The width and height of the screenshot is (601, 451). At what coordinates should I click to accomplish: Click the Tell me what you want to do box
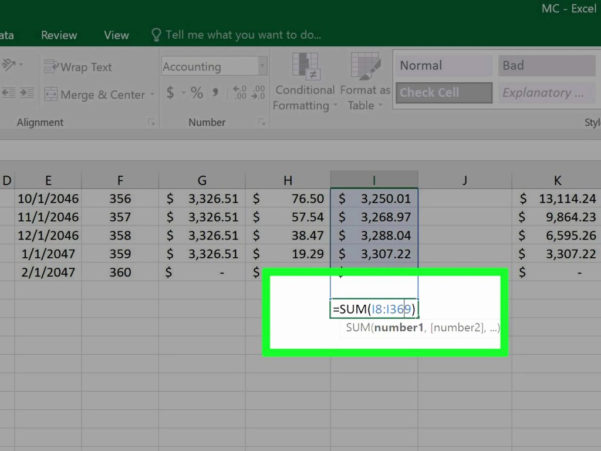pos(243,35)
